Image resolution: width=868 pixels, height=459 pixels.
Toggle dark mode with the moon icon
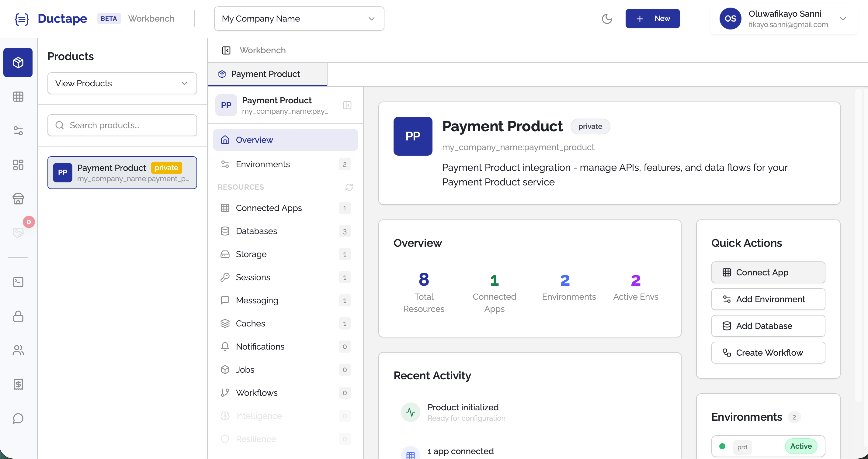pos(607,19)
